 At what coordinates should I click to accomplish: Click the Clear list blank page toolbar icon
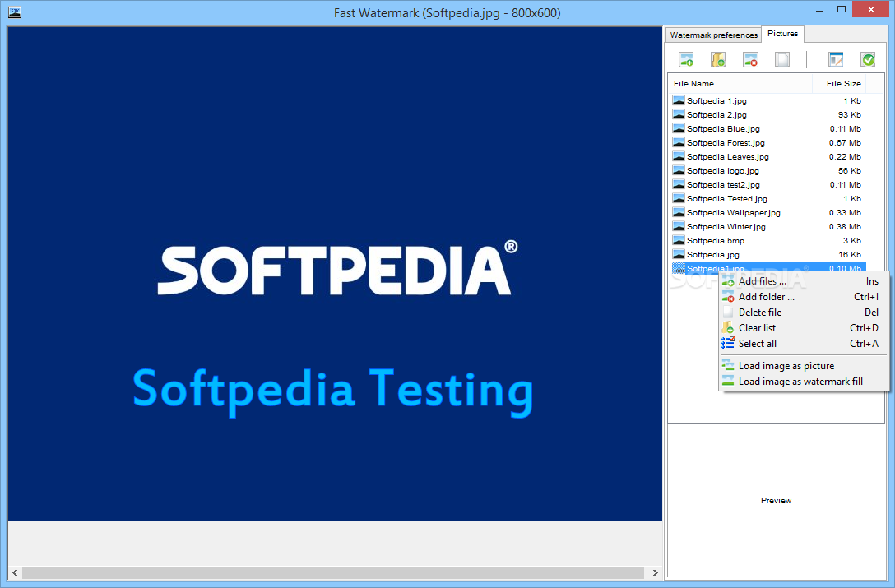coord(782,59)
